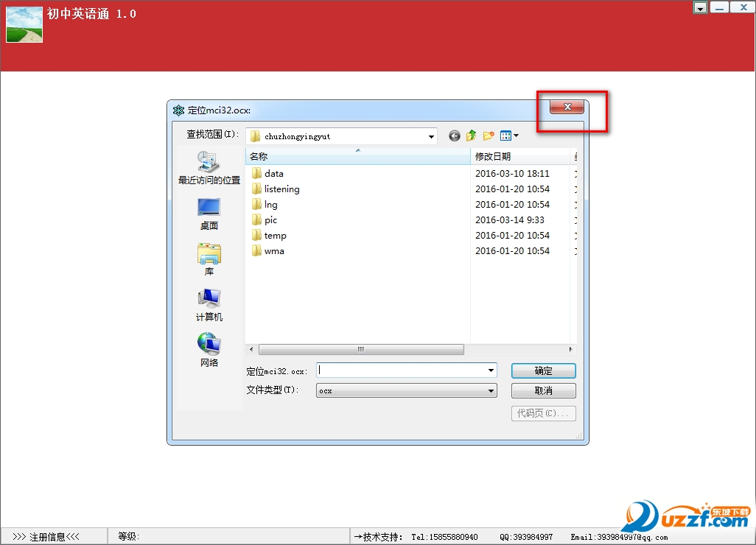
Task: Click the scrollbar left arrow
Action: point(251,349)
